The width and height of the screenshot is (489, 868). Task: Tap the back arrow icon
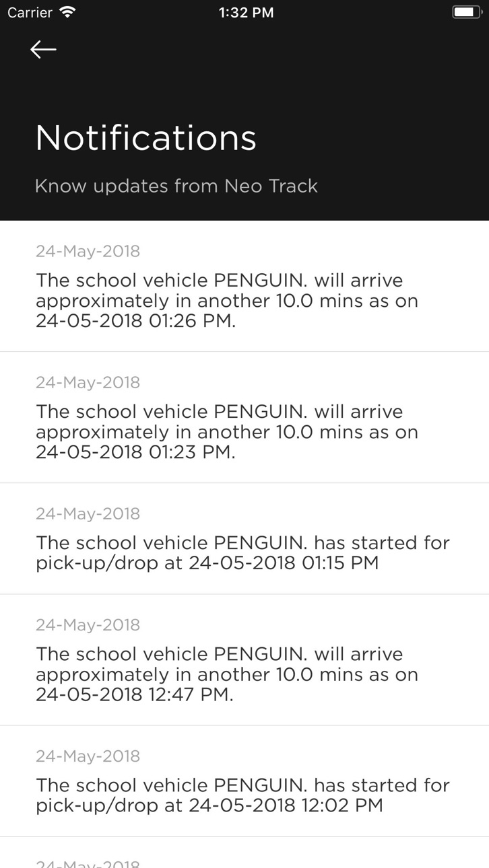tap(43, 49)
